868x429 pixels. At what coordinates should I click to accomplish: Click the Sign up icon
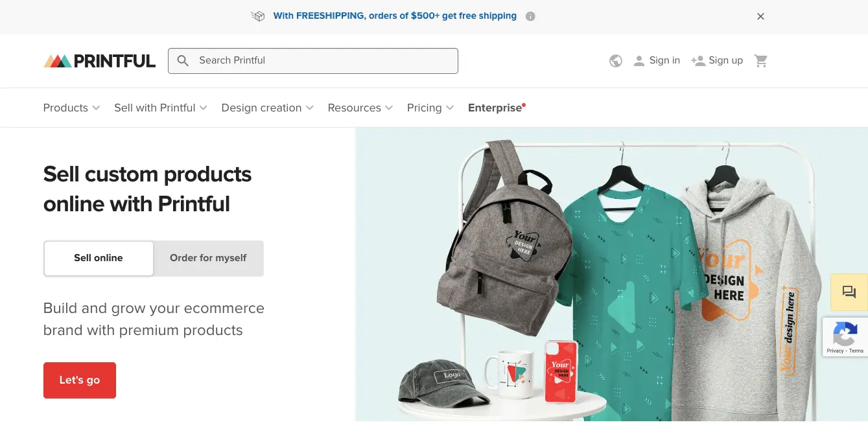click(698, 60)
